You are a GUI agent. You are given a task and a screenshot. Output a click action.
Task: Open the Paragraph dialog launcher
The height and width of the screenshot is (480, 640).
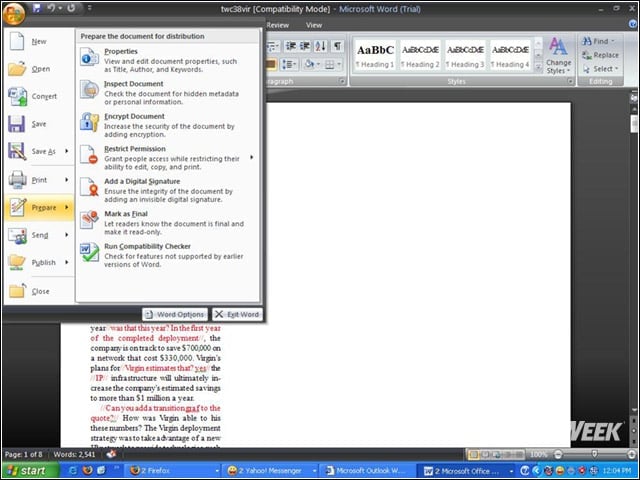(x=342, y=82)
